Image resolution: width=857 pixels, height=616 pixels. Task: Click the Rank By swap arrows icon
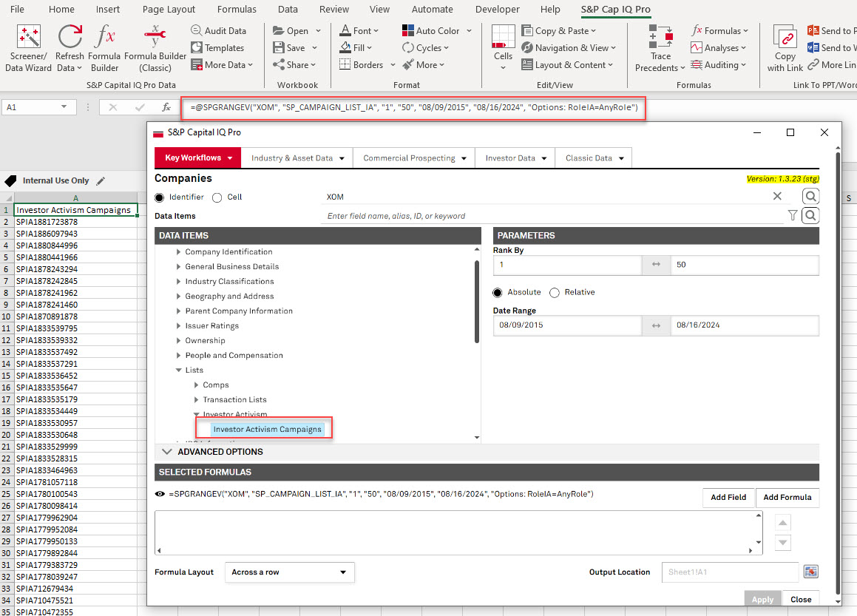pyautogui.click(x=656, y=265)
